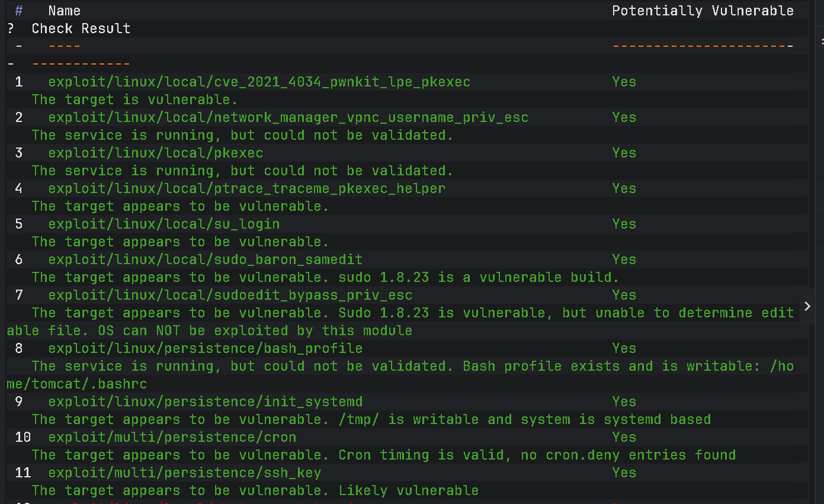Click the sudo_baron_samedit exploit name
824x504 pixels.
click(206, 259)
